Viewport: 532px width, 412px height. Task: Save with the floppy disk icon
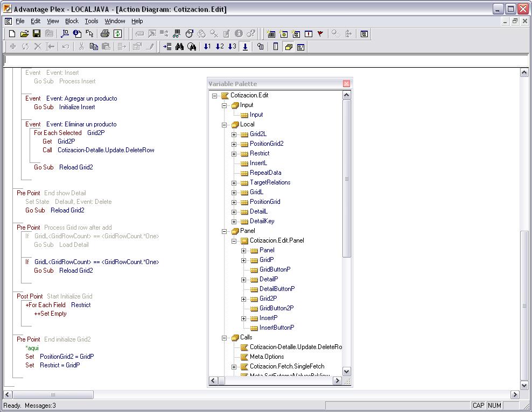pyautogui.click(x=37, y=33)
